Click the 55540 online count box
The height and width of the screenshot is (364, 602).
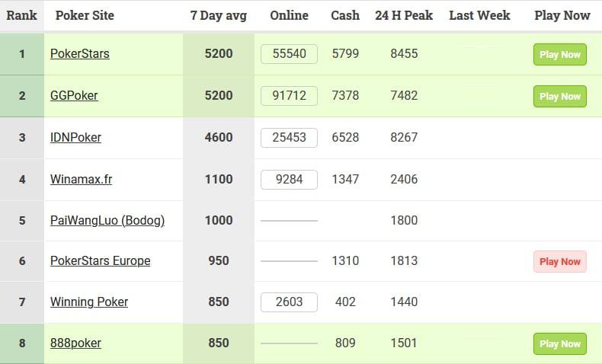(x=289, y=54)
